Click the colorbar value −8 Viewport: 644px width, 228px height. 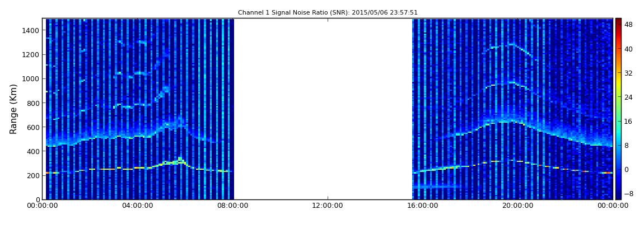(628, 194)
